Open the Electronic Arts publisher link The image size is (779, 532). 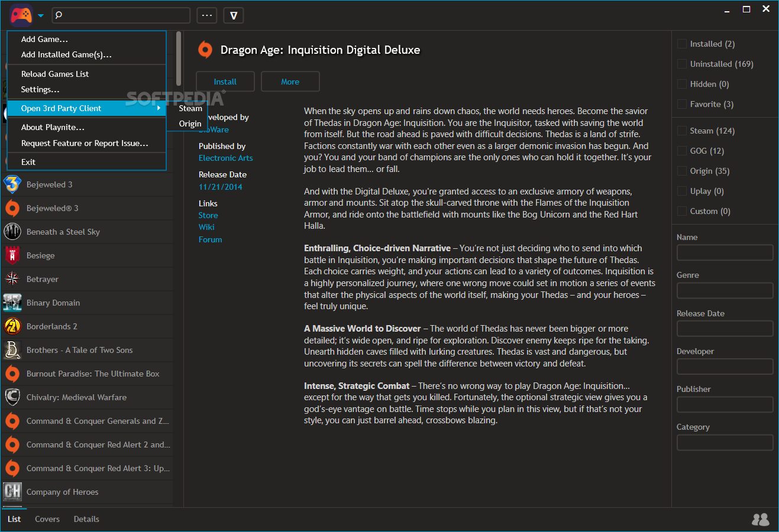[x=226, y=158]
